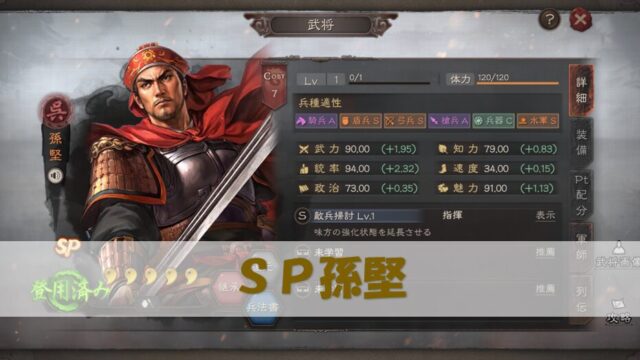The width and height of the screenshot is (640, 360).
Task: Open the help question mark icon
Action: pos(549,19)
